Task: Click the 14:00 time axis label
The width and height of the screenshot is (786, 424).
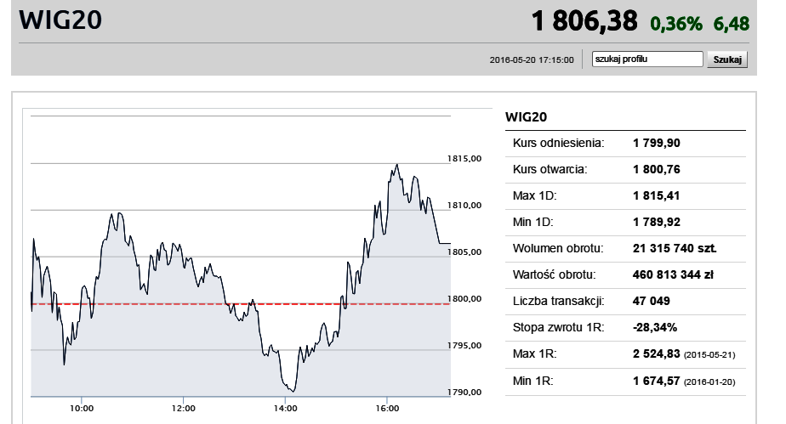Action: pos(285,408)
